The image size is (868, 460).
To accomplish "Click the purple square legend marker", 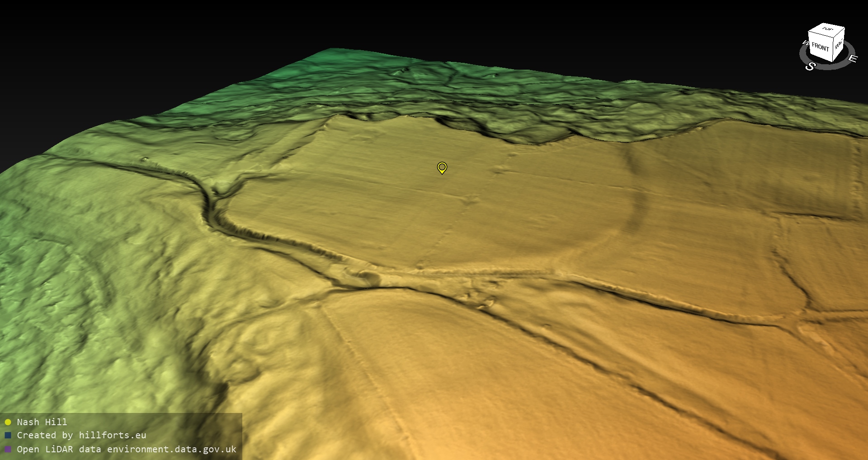I will [8, 449].
